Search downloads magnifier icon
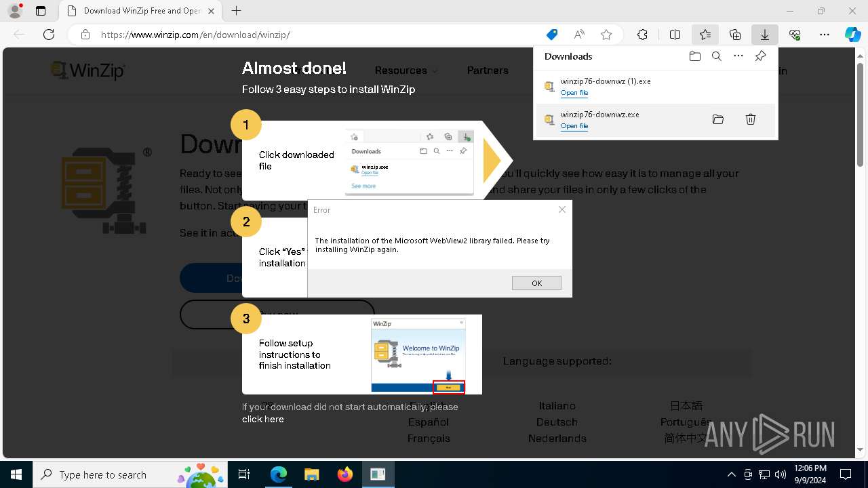The height and width of the screenshot is (488, 868). point(716,56)
